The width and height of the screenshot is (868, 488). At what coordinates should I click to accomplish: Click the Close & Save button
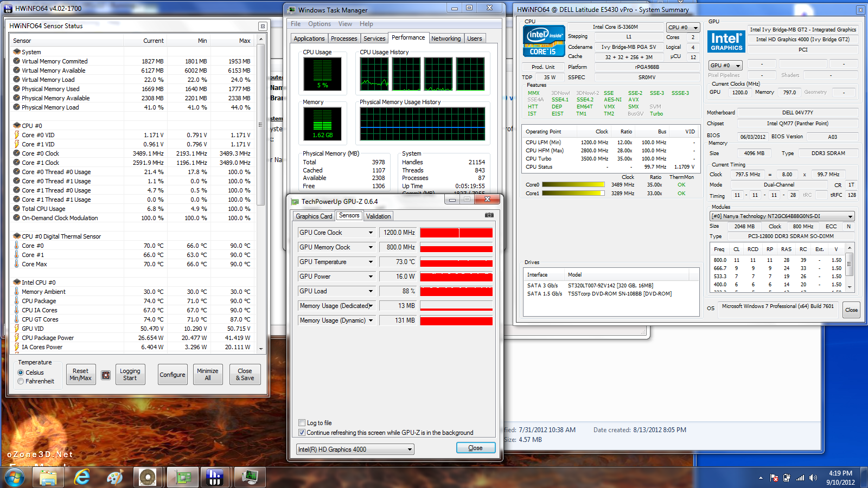coord(245,374)
